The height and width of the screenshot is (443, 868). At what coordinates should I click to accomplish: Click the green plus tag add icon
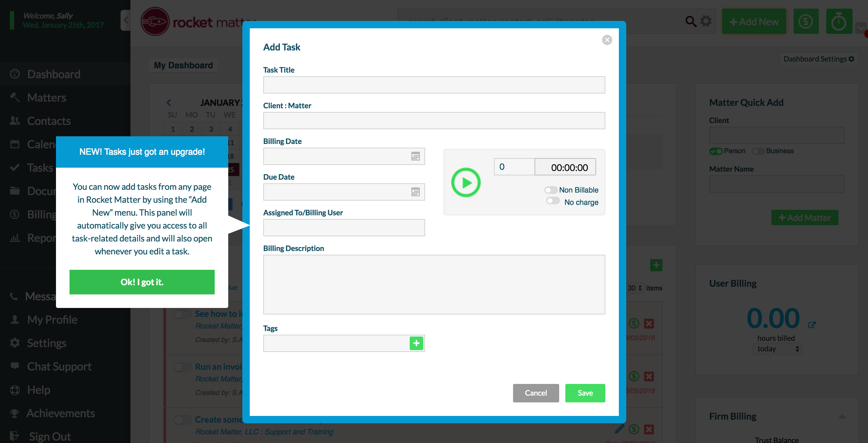[x=416, y=343]
